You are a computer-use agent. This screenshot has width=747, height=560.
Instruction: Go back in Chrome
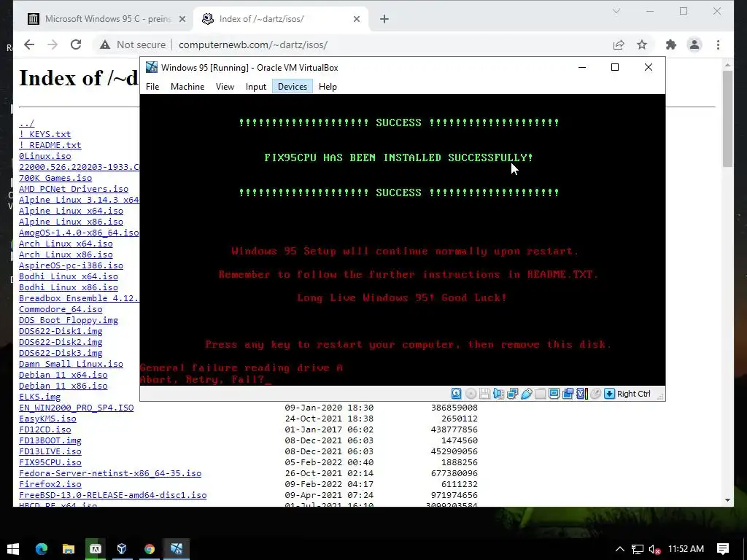click(x=29, y=44)
